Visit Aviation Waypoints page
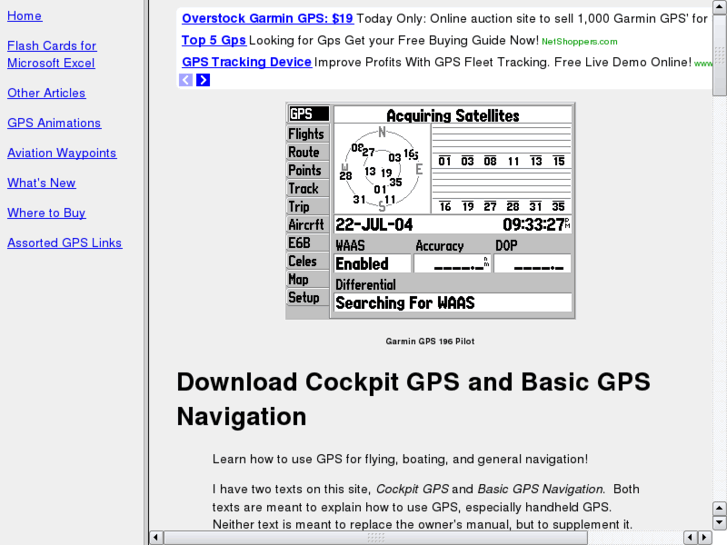The width and height of the screenshot is (727, 545). pos(62,153)
